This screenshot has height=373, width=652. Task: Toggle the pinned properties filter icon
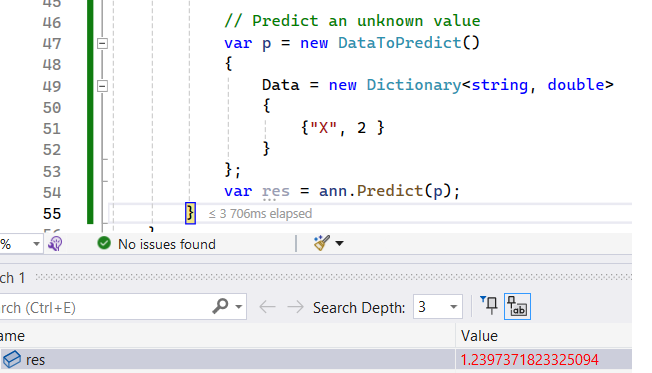pos(489,306)
